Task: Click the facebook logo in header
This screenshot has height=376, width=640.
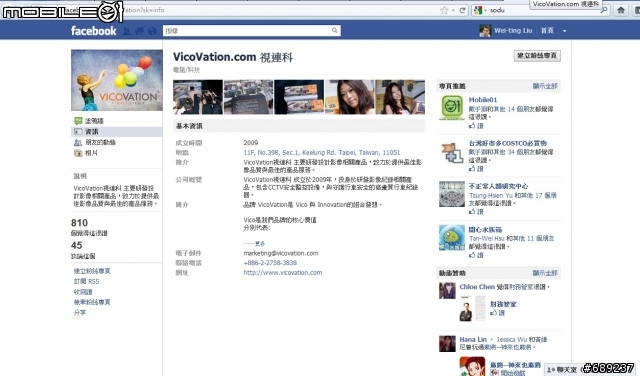Action: [93, 31]
